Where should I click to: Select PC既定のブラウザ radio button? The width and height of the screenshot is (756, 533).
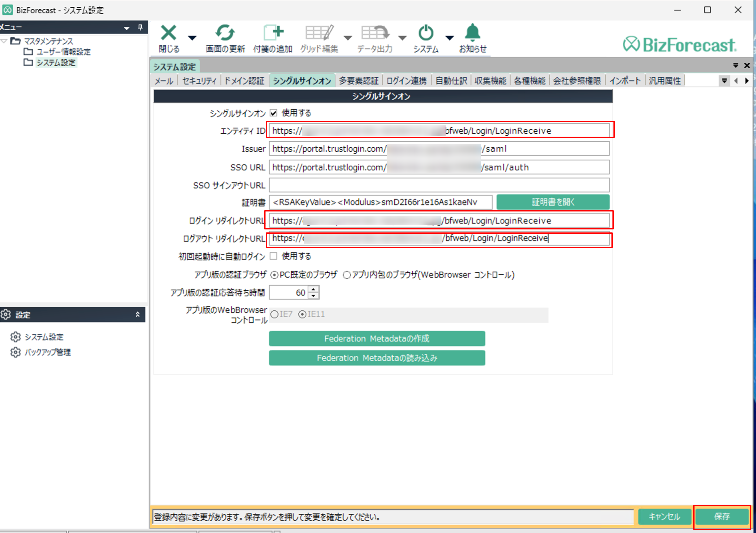[274, 275]
